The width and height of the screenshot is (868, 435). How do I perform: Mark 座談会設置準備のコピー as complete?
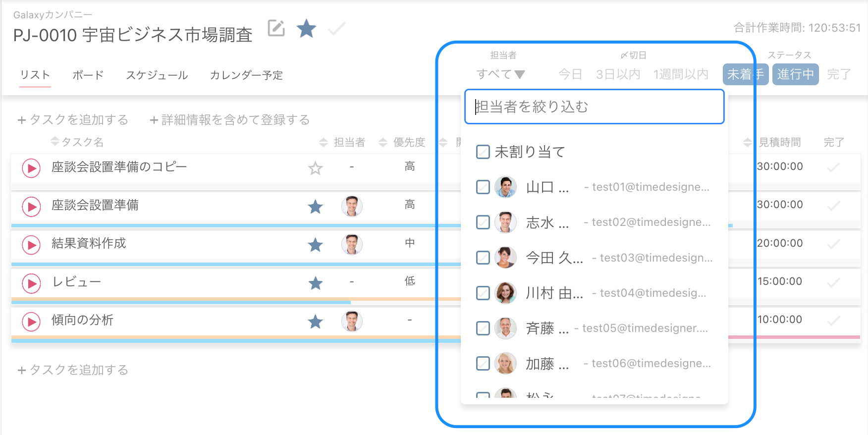834,167
